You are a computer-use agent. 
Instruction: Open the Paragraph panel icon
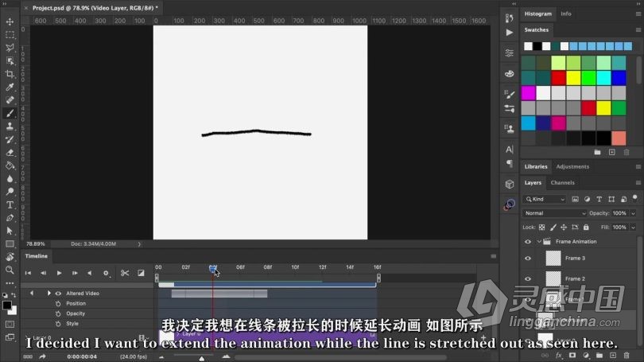click(510, 164)
